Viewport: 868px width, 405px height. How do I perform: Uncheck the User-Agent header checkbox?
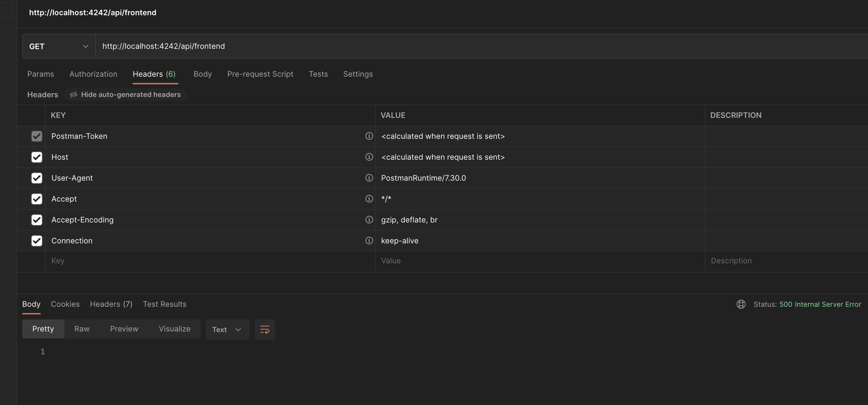[37, 178]
